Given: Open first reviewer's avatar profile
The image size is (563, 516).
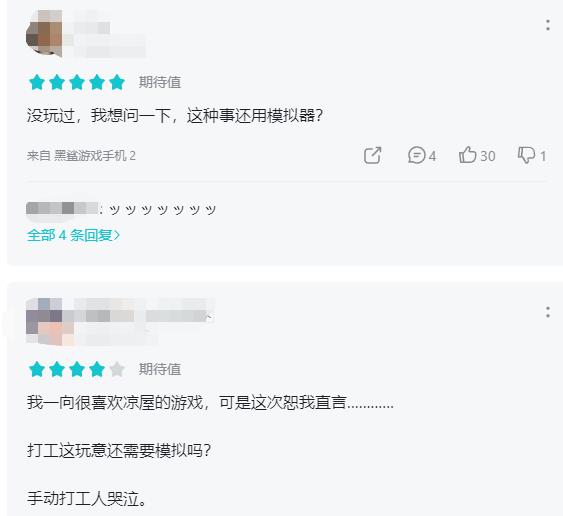Looking at the screenshot, I should (x=44, y=33).
